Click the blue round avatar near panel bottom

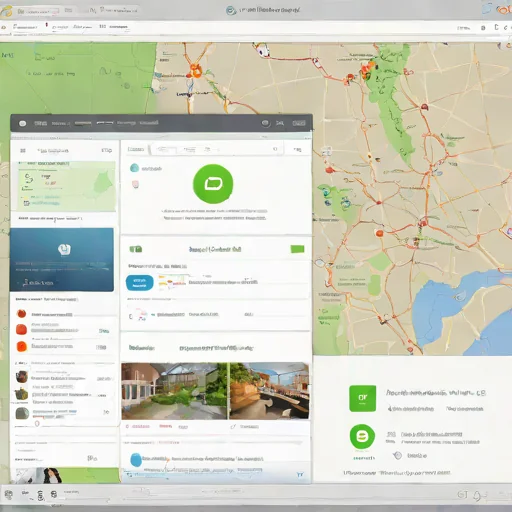pos(136,460)
